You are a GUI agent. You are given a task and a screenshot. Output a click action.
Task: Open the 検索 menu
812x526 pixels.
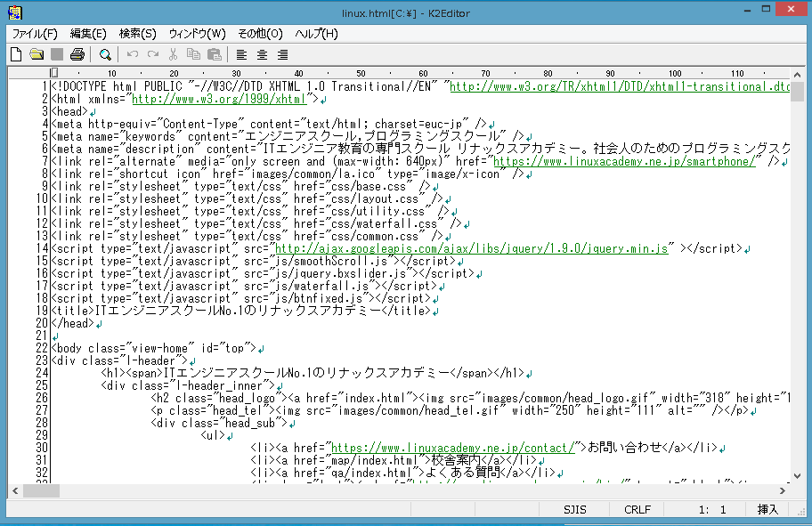coord(136,33)
